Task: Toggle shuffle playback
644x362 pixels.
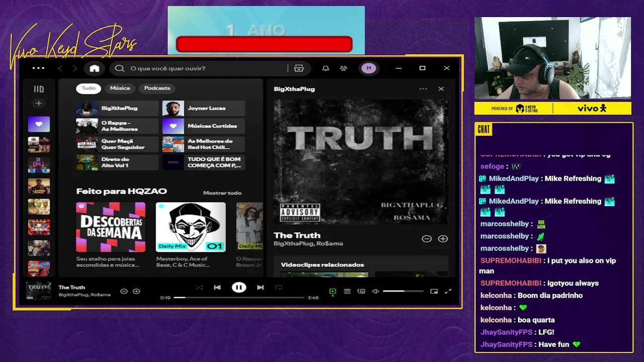Action: (x=199, y=288)
